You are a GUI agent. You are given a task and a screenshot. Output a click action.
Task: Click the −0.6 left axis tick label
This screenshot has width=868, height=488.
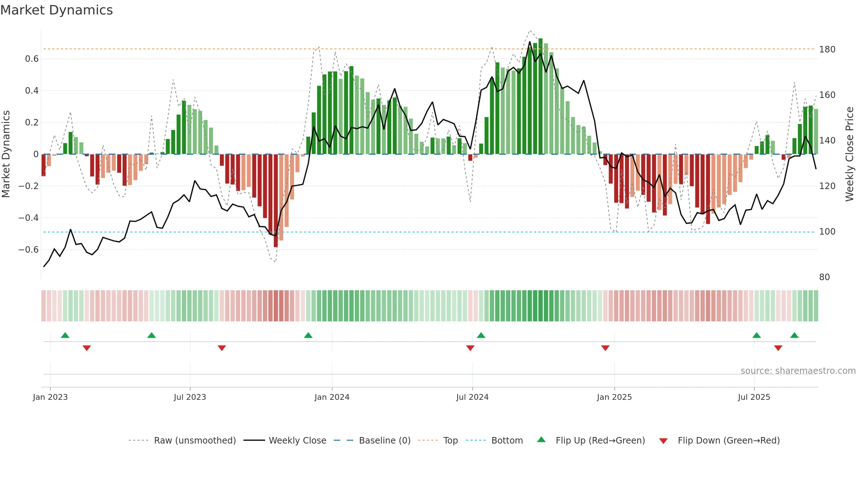29,249
